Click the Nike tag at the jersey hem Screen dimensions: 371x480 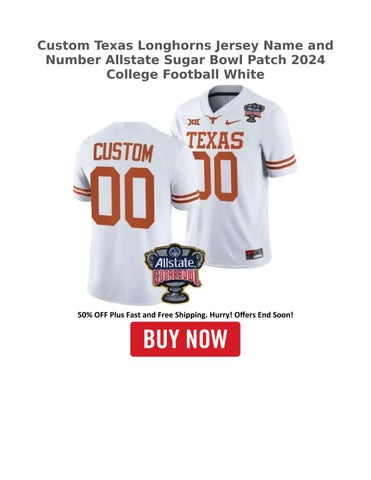pos(254,254)
